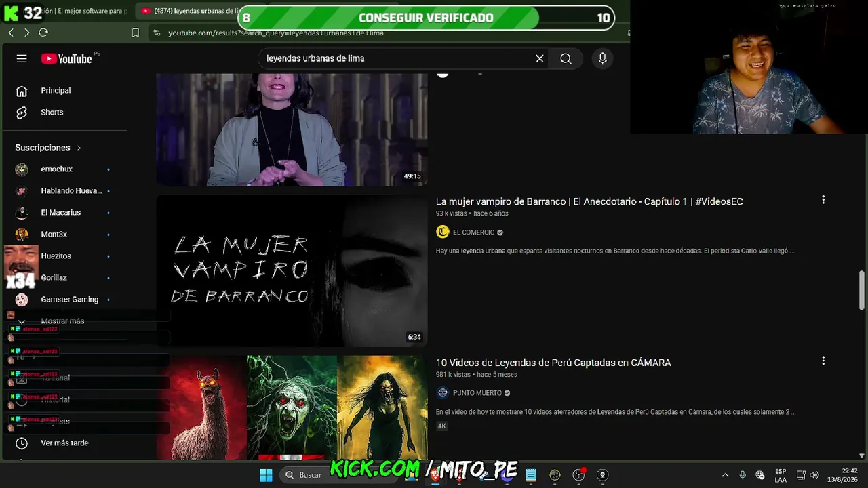The width and height of the screenshot is (868, 488).
Task: Click the '93 k vistas · hace 6 años' text
Action: tap(472, 214)
